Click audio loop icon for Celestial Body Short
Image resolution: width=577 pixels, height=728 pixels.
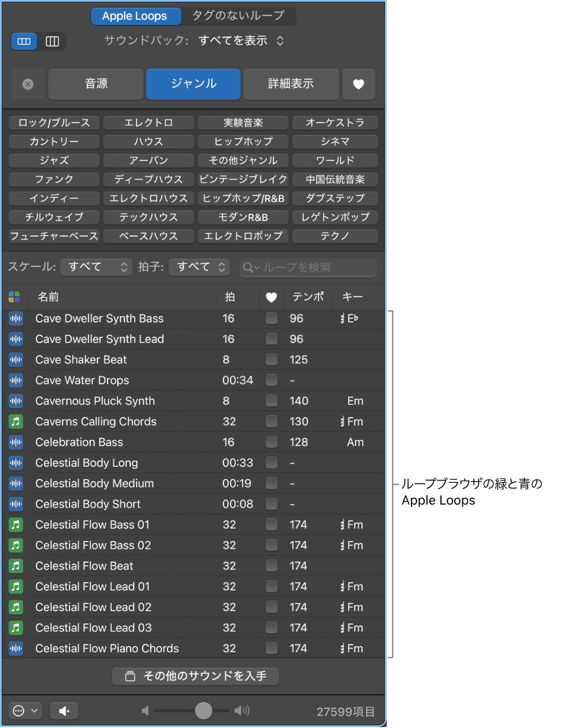pyautogui.click(x=16, y=504)
